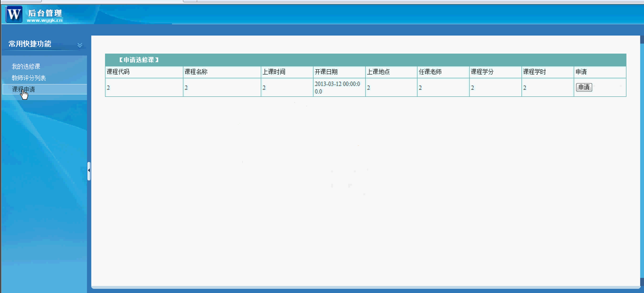Collapse sidebar using splitter arrow handle
The width and height of the screenshot is (644, 293).
click(89, 170)
